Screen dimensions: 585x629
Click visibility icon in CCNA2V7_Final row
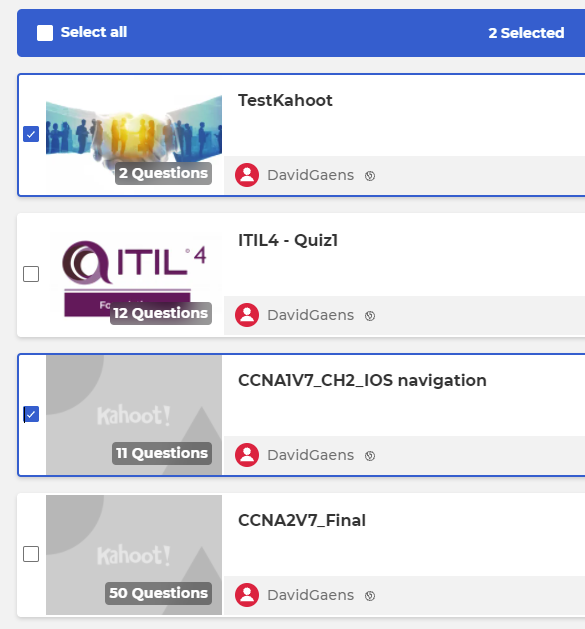click(370, 596)
